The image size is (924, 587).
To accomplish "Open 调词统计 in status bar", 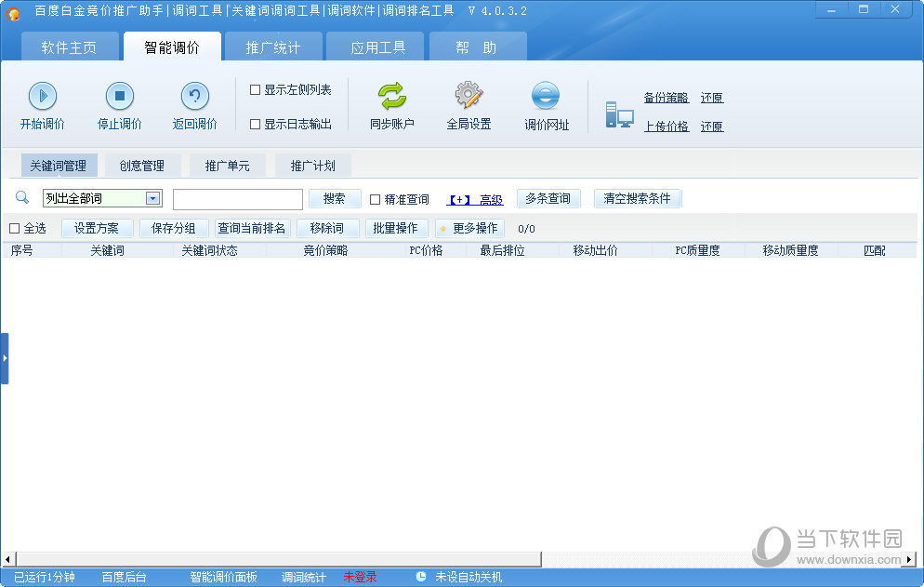I will (x=303, y=577).
